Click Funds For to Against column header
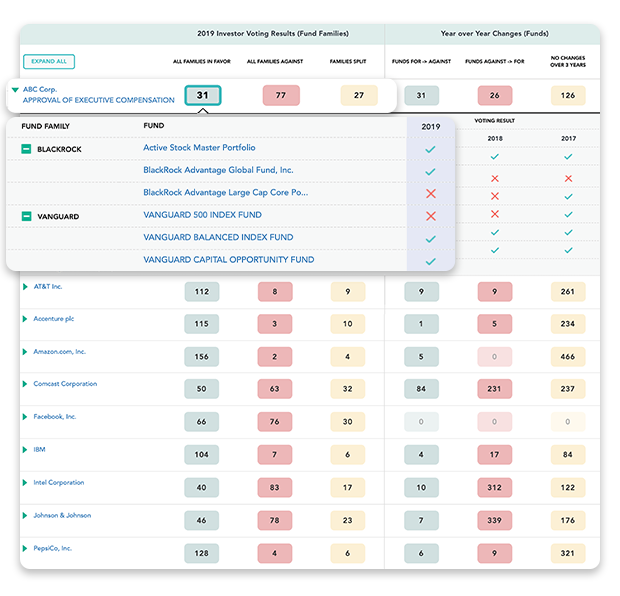This screenshot has height=596, width=620. [422, 61]
